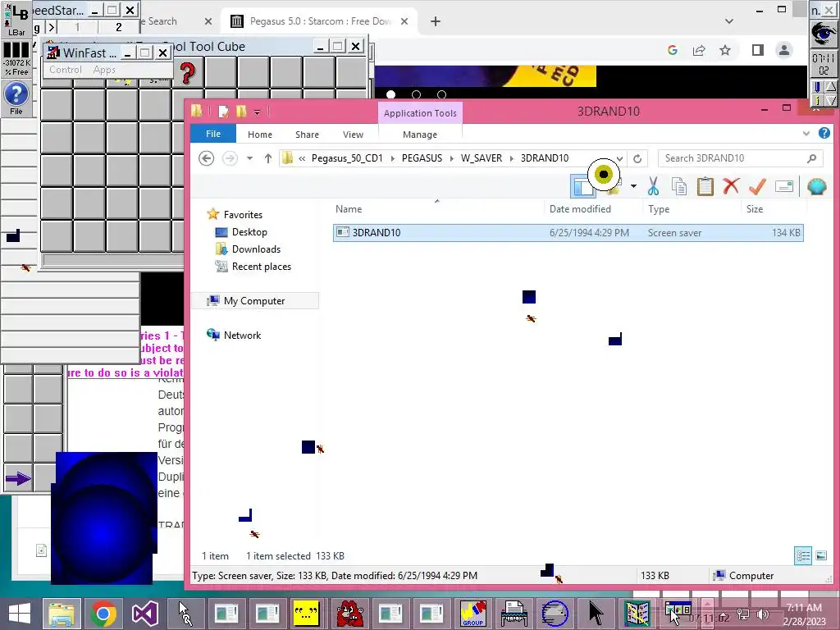This screenshot has width=840, height=630.
Task: Click the red X Delete icon in Explorer
Action: [731, 186]
